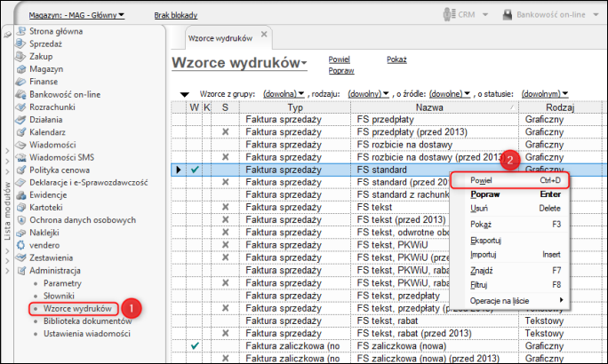Screen dimensions: 608x364
Task: Select the Finanse module icon
Action: point(21,82)
